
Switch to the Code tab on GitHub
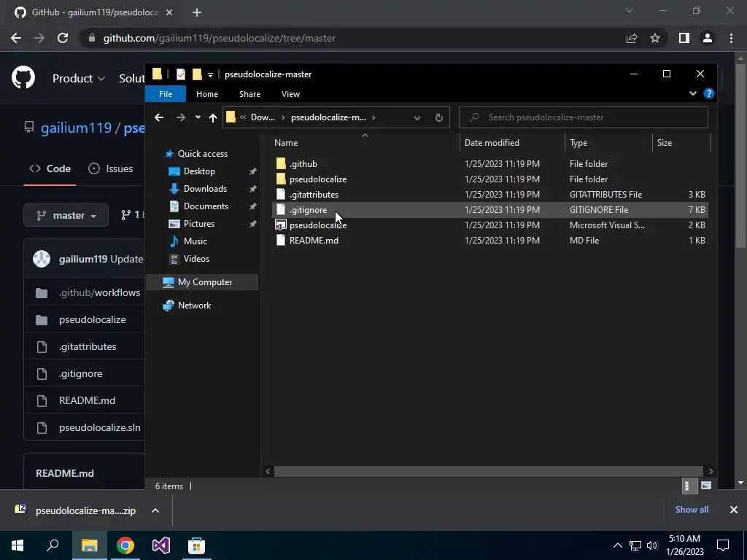(50, 168)
